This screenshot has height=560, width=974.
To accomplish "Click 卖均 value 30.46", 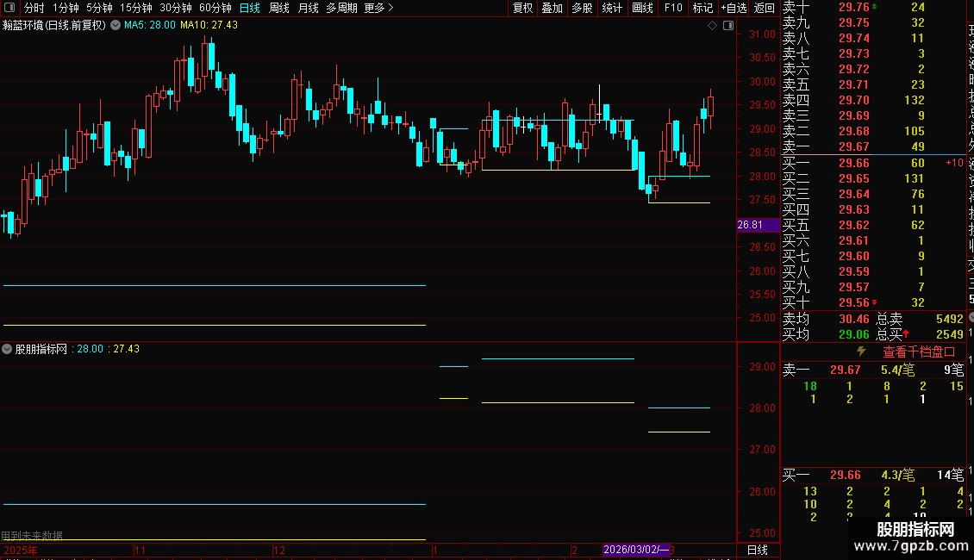I will pyautogui.click(x=854, y=319).
